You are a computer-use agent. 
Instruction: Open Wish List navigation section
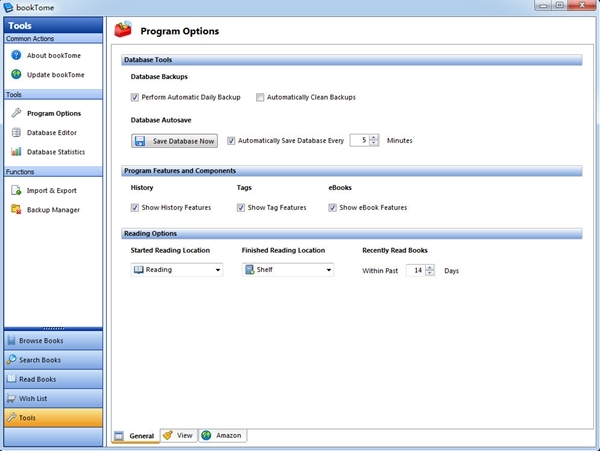(x=53, y=398)
